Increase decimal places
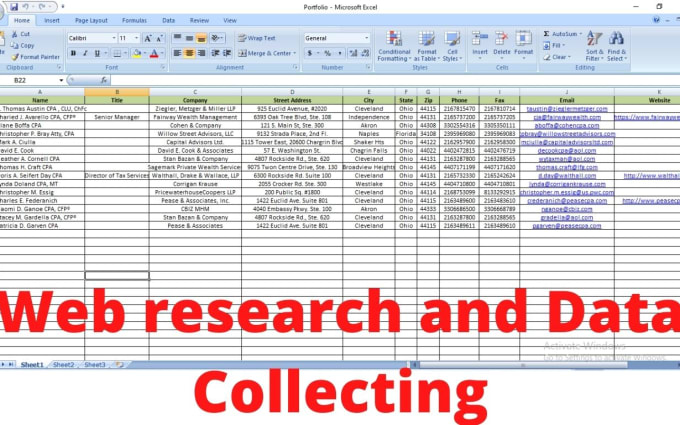Image resolution: width=680 pixels, height=425 pixels. (353, 53)
